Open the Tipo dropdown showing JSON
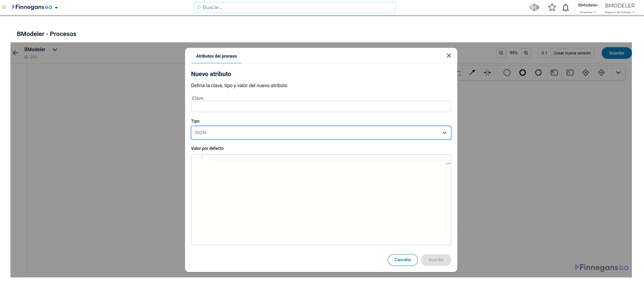This screenshot has width=644, height=305. (321, 133)
